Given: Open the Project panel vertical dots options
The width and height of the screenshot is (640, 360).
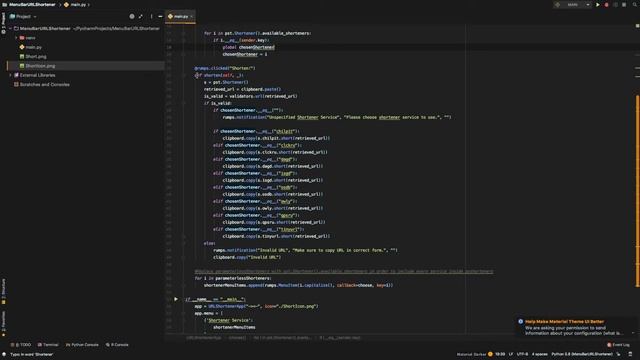Looking at the screenshot, I should (x=151, y=16).
